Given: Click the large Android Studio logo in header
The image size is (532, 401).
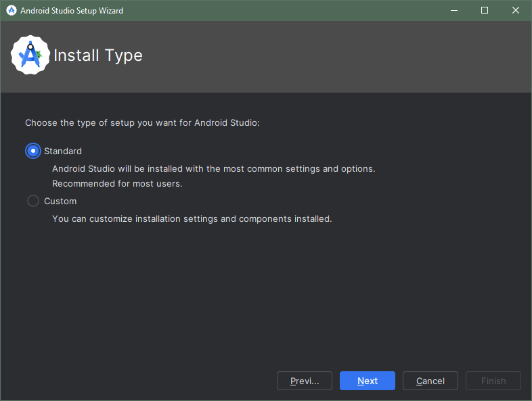Looking at the screenshot, I should pos(30,55).
